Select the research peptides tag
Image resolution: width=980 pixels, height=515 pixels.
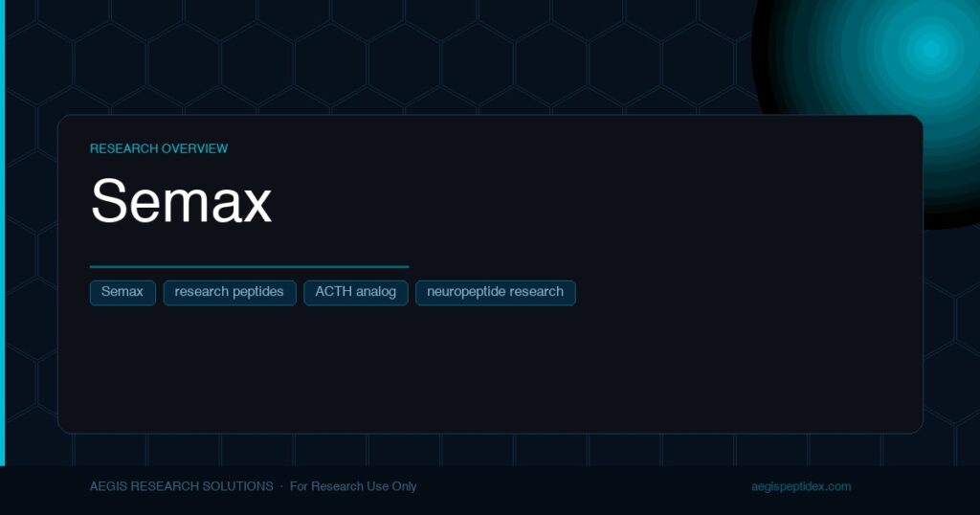pos(230,293)
